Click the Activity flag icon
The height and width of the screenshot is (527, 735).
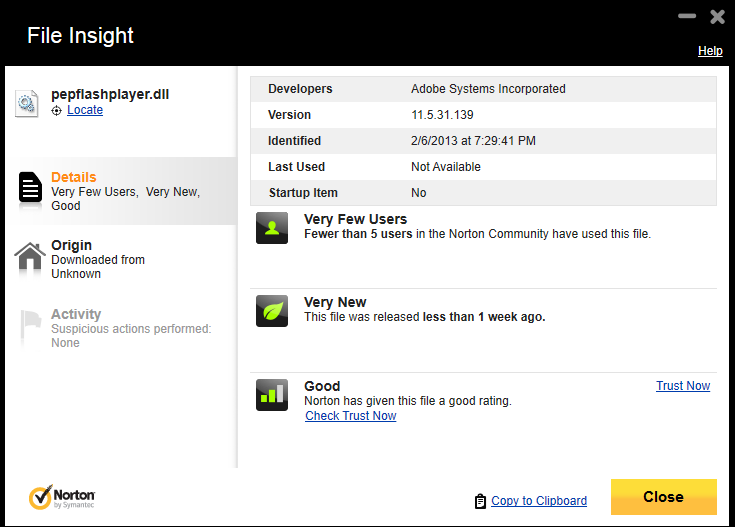click(31, 324)
